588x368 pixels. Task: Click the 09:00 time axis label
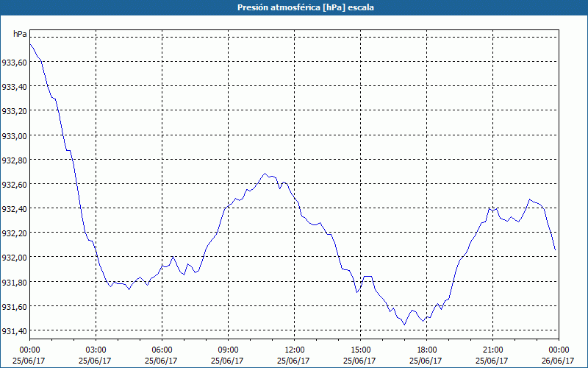point(228,350)
